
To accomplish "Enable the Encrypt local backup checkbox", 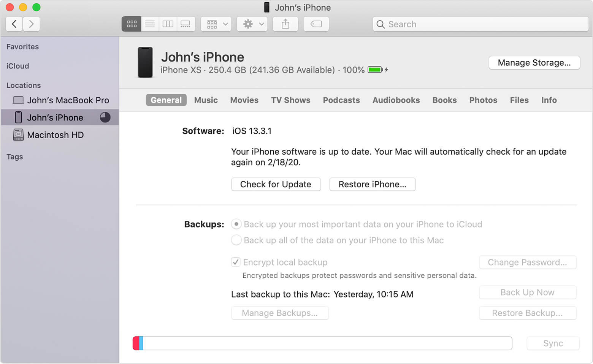I will (236, 262).
